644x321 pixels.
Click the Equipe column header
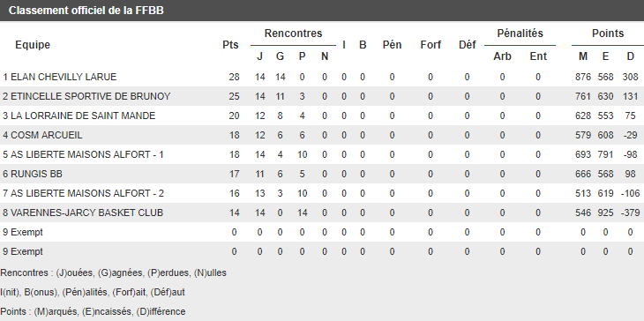pos(33,45)
